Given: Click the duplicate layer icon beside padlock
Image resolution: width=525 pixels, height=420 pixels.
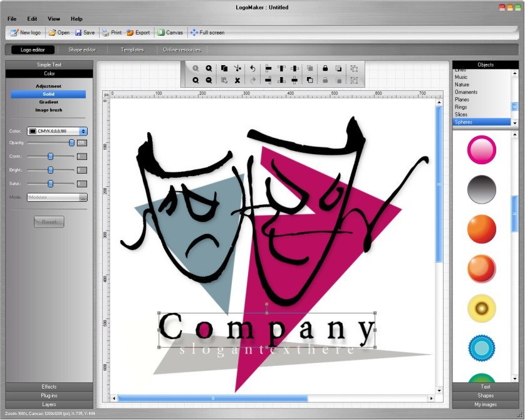Looking at the screenshot, I should [338, 68].
